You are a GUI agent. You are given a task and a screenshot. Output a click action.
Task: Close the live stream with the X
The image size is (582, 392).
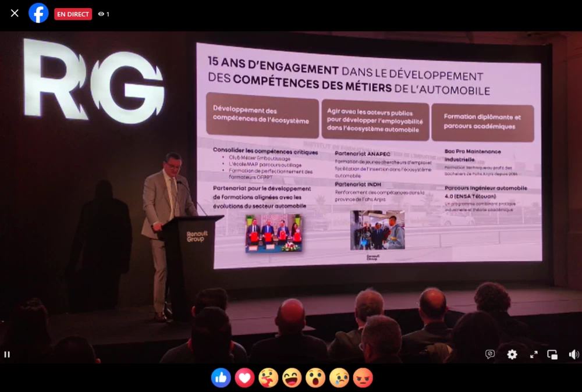[14, 13]
